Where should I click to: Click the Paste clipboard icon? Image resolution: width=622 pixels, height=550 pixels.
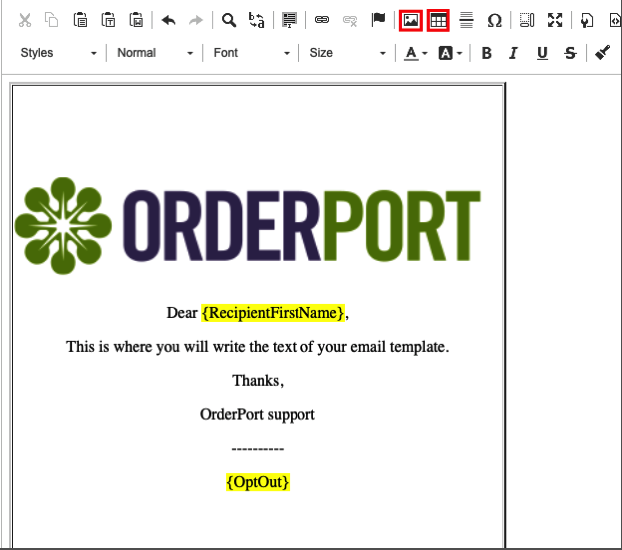(80, 20)
